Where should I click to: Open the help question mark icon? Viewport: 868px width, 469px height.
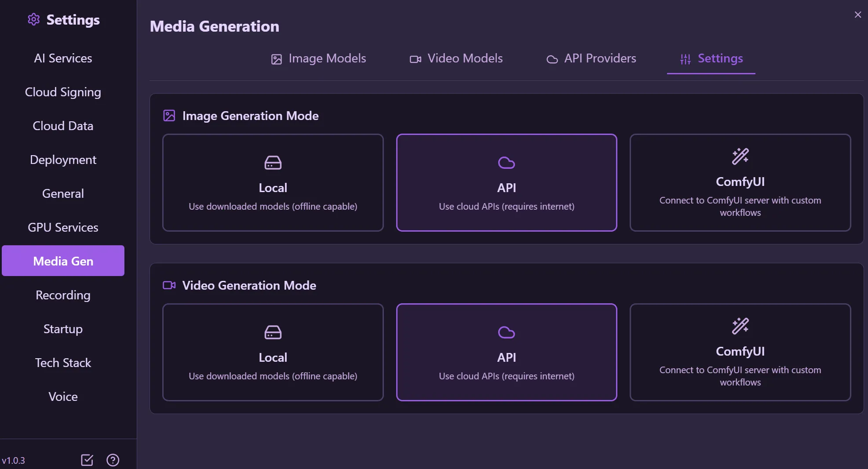tap(113, 460)
